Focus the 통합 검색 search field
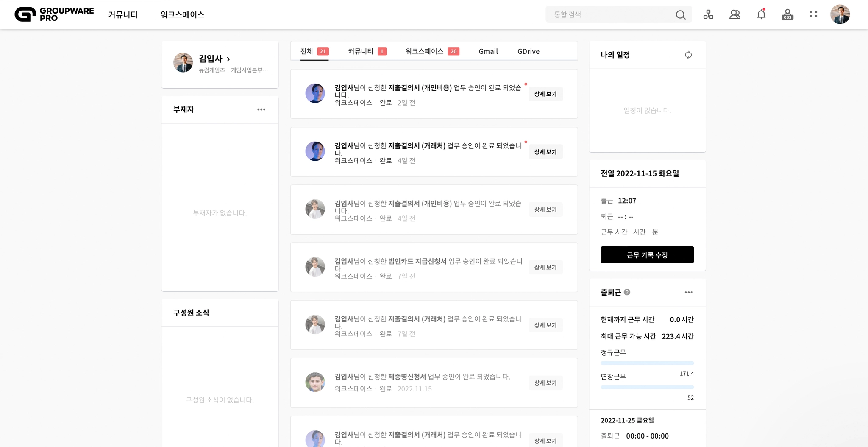Screen dimensions: 868x447 612,14
